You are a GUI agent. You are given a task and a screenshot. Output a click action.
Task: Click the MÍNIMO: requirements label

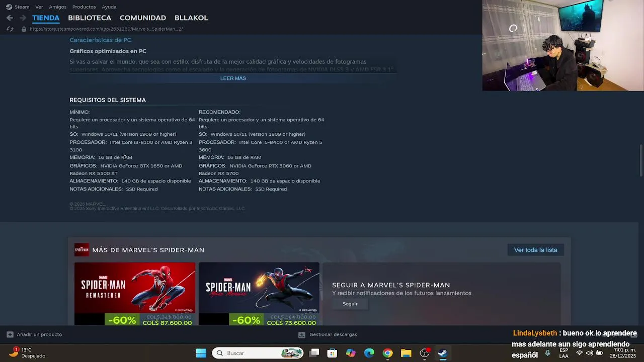click(79, 112)
